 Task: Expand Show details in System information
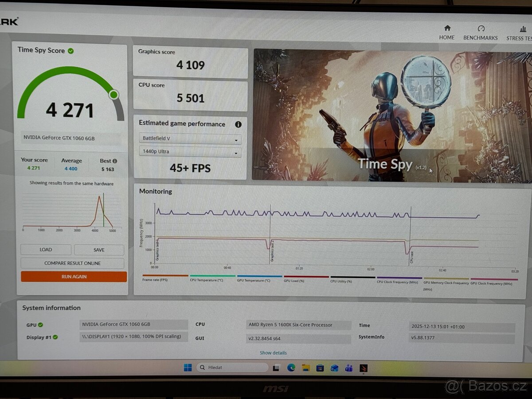coord(273,352)
